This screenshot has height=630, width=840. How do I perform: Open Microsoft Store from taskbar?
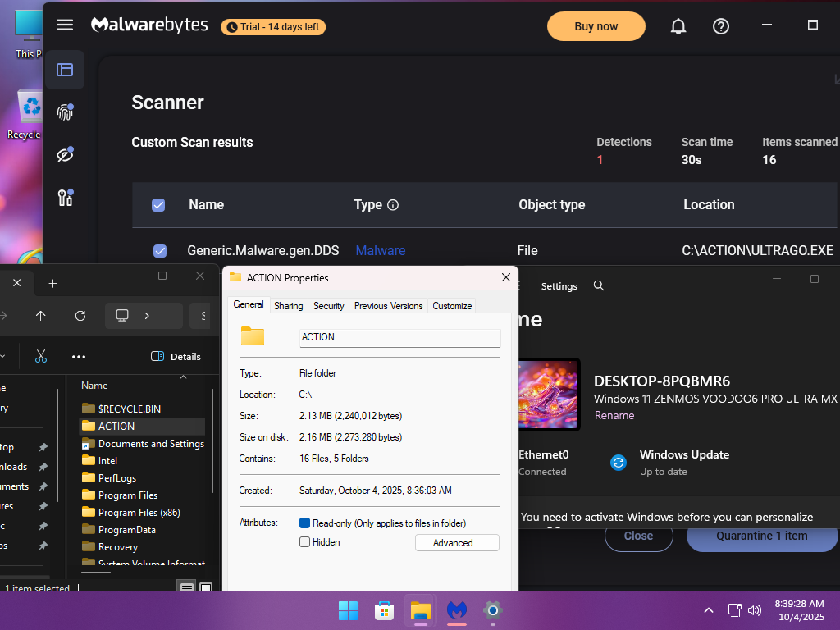(384, 610)
